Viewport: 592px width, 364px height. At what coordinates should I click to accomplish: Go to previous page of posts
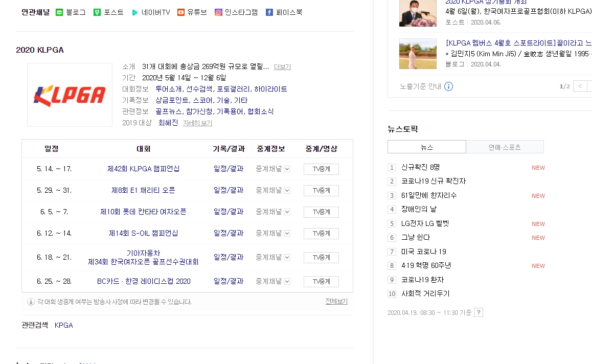click(x=580, y=86)
